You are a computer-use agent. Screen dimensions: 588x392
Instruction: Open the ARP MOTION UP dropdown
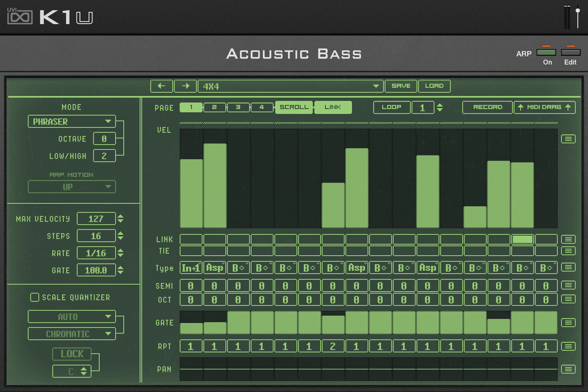tap(71, 187)
